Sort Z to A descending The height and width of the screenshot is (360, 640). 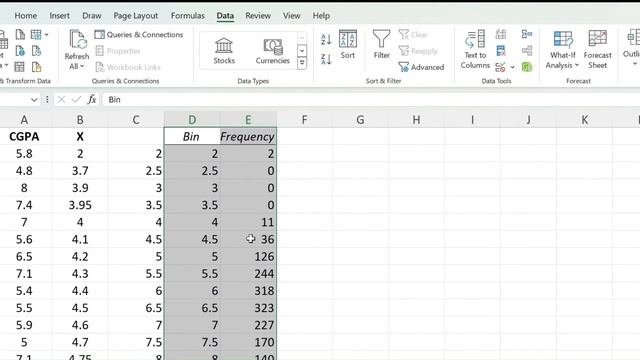pyautogui.click(x=326, y=59)
